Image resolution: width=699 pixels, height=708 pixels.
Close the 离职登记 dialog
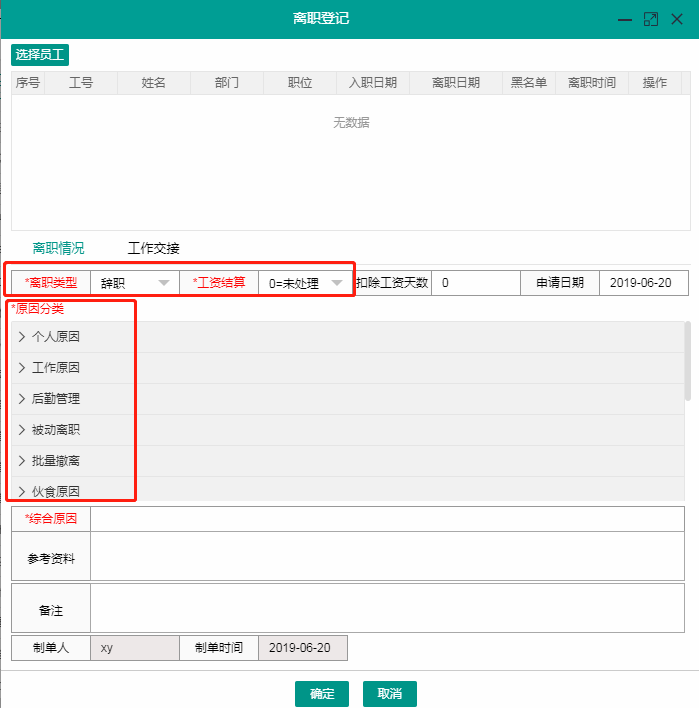coord(677,19)
